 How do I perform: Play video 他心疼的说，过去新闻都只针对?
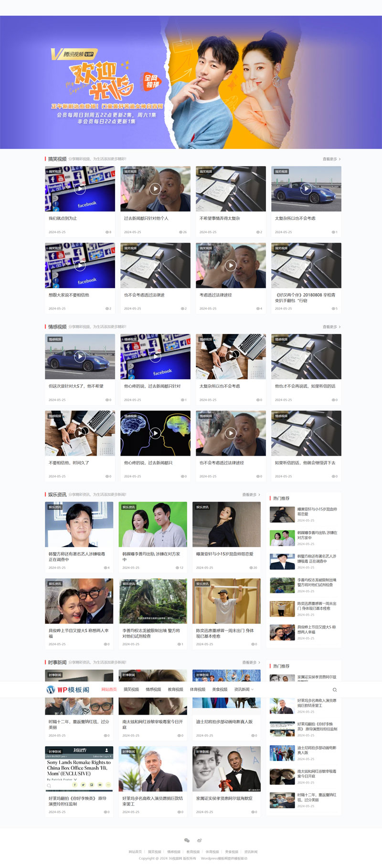pyautogui.click(x=155, y=356)
